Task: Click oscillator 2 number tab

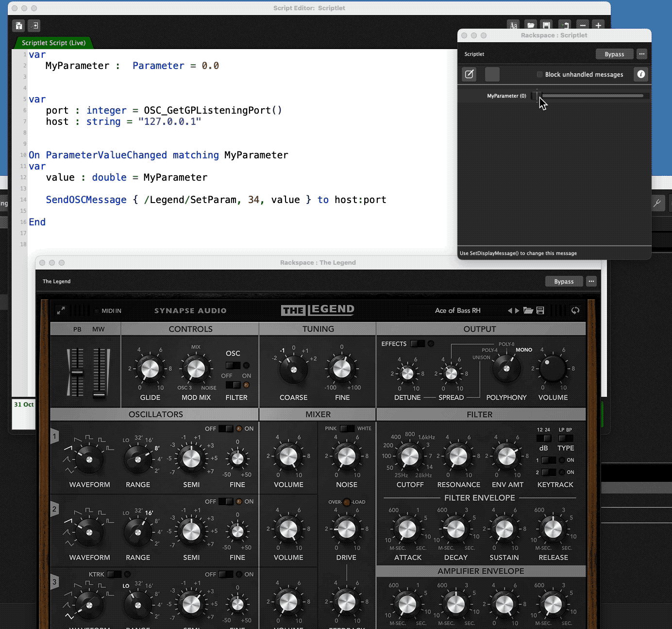Action: (x=54, y=509)
